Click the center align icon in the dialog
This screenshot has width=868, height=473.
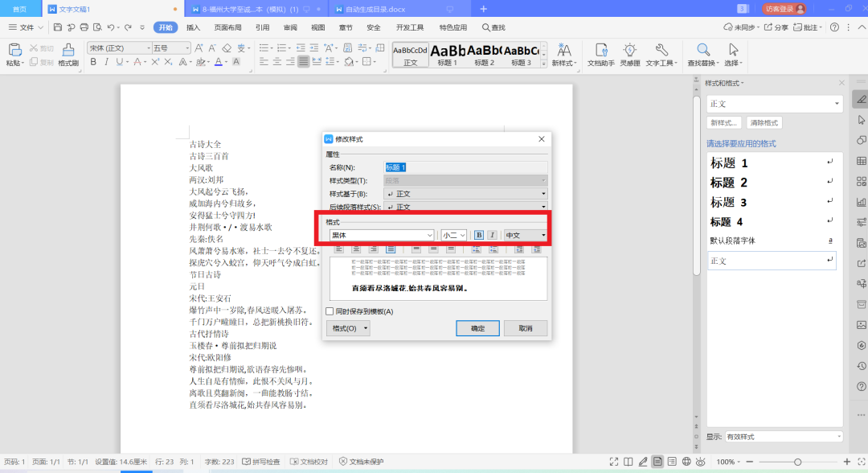coord(356,249)
